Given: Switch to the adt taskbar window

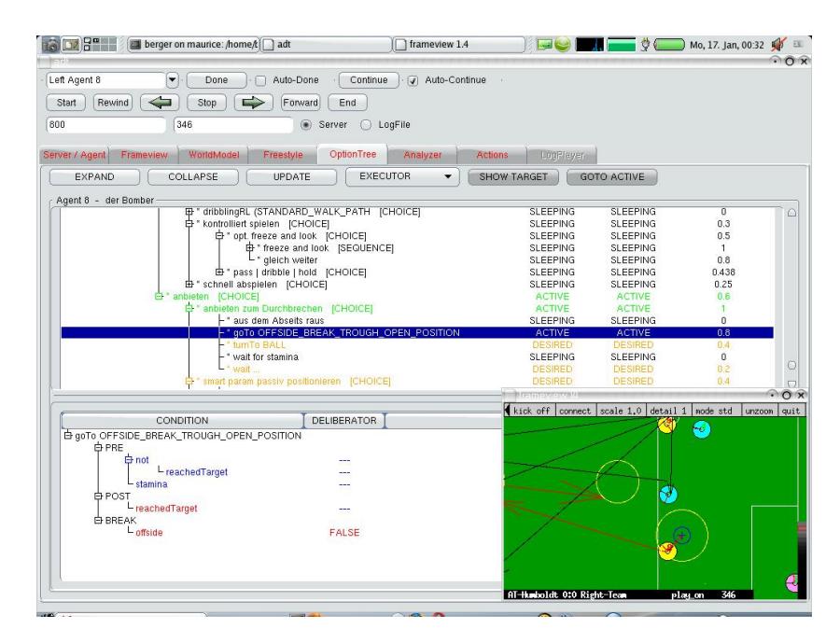Looking at the screenshot, I should (x=327, y=45).
